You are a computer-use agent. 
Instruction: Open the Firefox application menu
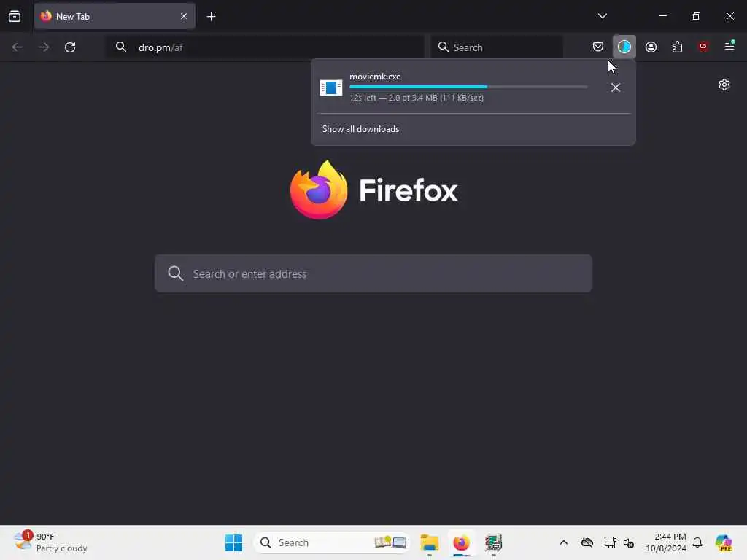pyautogui.click(x=729, y=47)
